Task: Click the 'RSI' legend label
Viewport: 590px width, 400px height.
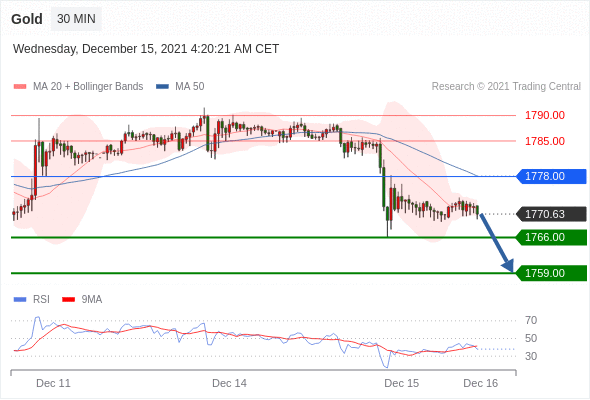Action: click(x=41, y=300)
